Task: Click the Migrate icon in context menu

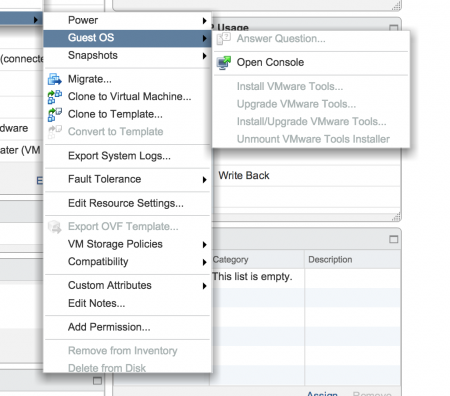Action: point(54,79)
